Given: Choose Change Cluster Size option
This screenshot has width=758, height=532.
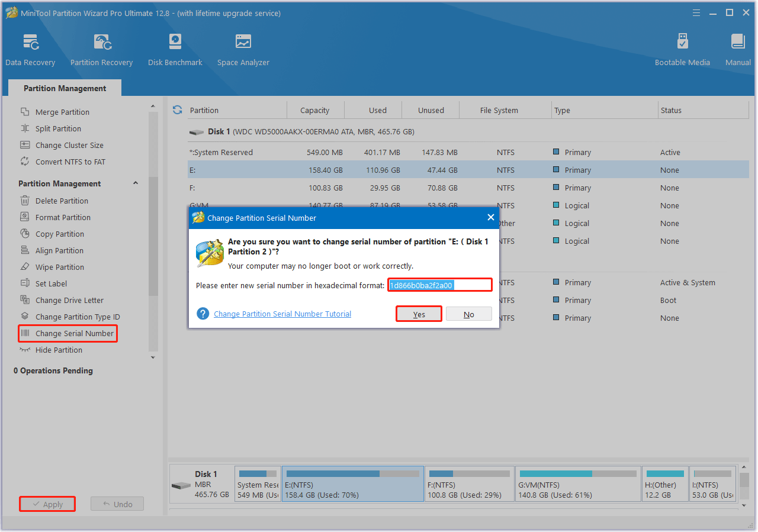Looking at the screenshot, I should pyautogui.click(x=69, y=145).
